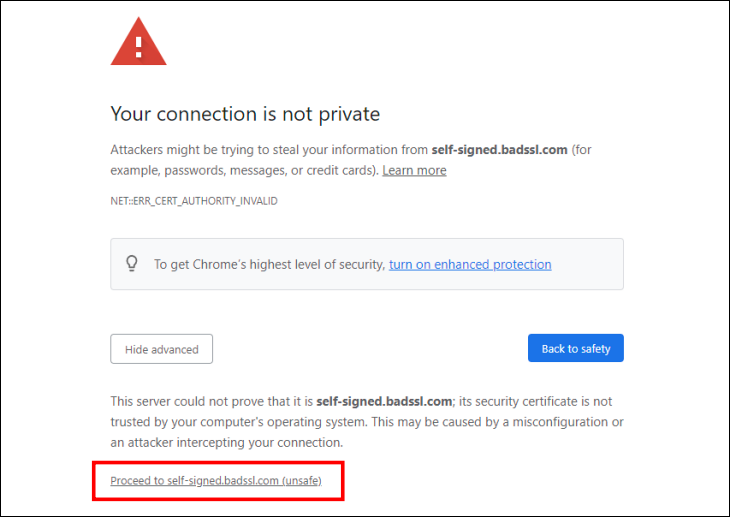730x517 pixels.
Task: Click the red warning triangle icon
Action: [138, 42]
